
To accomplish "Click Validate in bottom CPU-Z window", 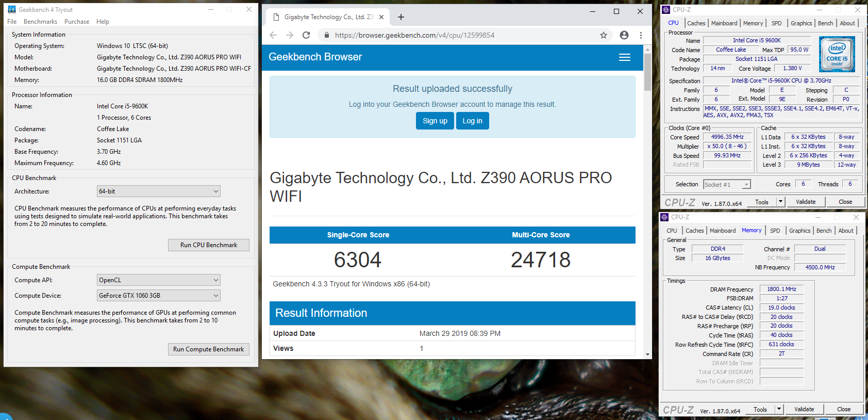I will [804, 409].
